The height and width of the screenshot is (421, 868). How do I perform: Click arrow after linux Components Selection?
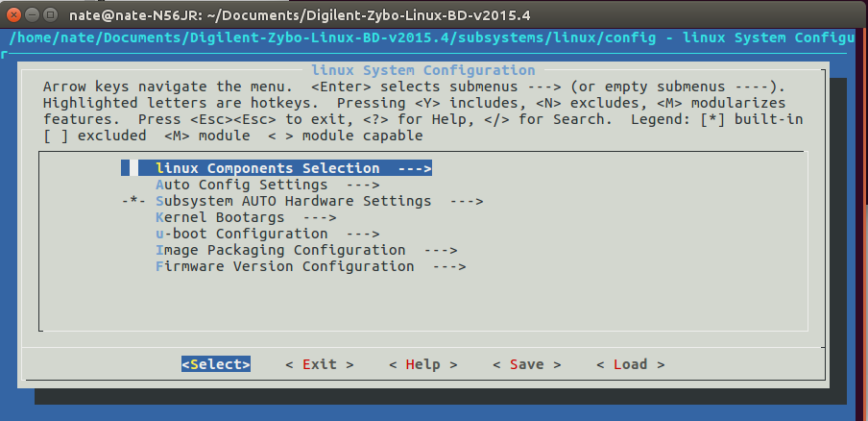(x=414, y=168)
